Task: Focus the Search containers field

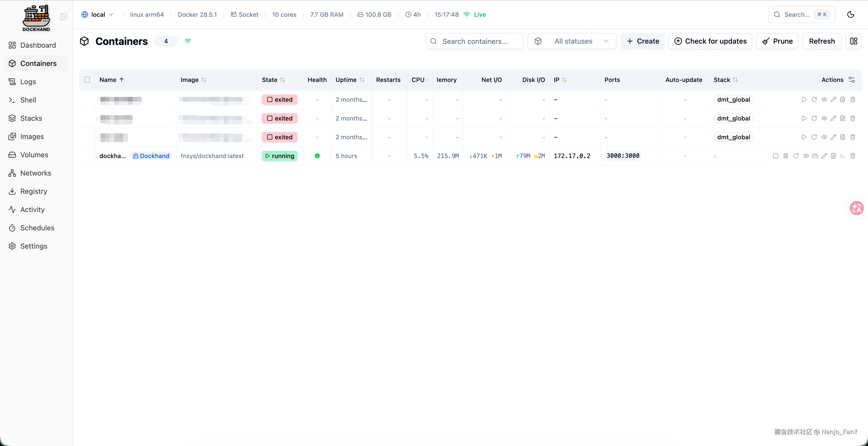Action: pos(474,41)
